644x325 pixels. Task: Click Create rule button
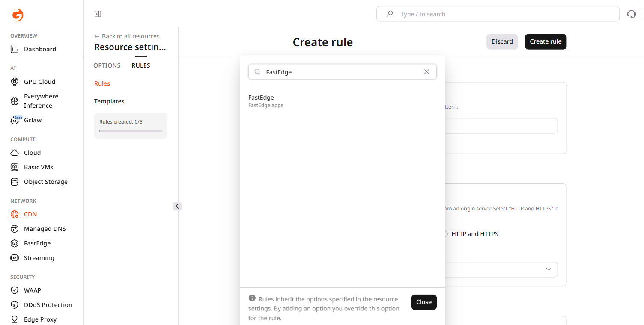pyautogui.click(x=546, y=41)
